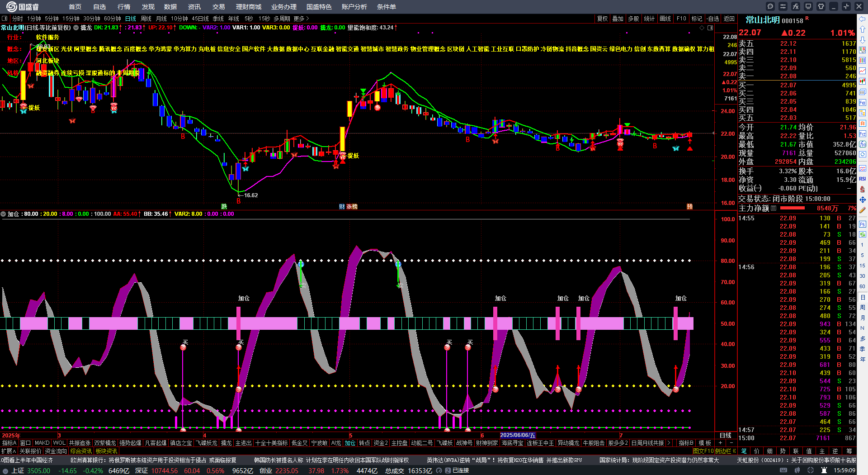
Task: Click the 2025/06/06/五 date marker on timeline
Action: (518, 435)
